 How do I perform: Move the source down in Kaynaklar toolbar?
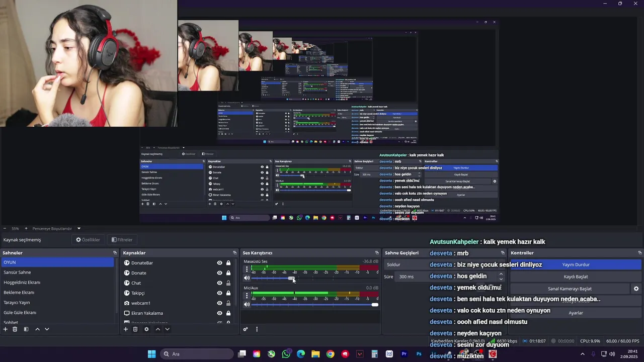pyautogui.click(x=167, y=329)
